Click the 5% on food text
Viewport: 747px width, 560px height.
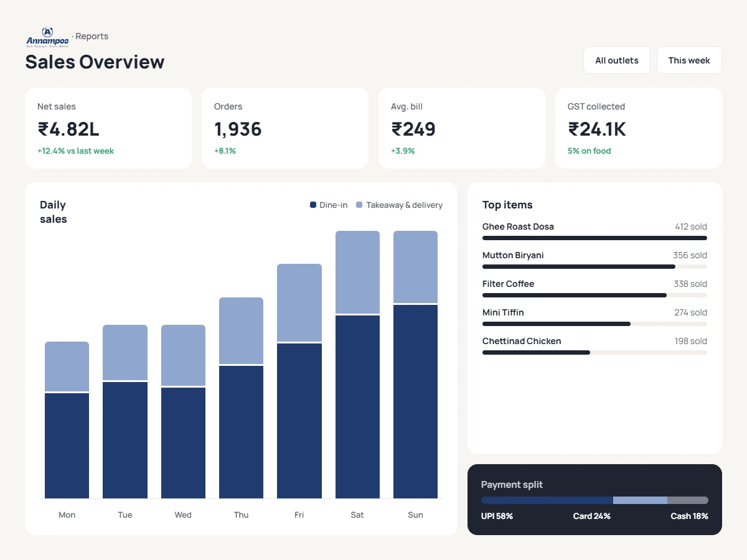point(589,151)
